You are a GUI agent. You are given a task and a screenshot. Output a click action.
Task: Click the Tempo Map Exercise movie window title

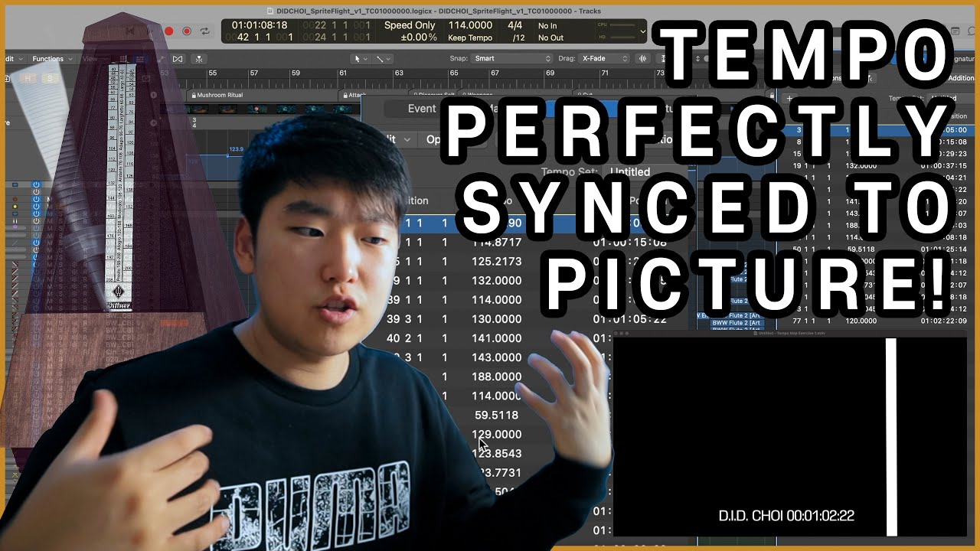coord(789,334)
